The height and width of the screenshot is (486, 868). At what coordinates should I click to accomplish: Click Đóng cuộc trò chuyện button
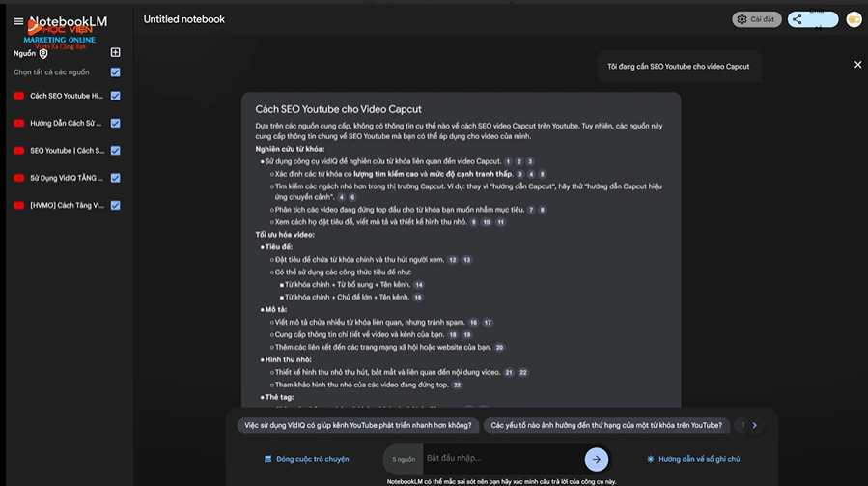pyautogui.click(x=307, y=459)
